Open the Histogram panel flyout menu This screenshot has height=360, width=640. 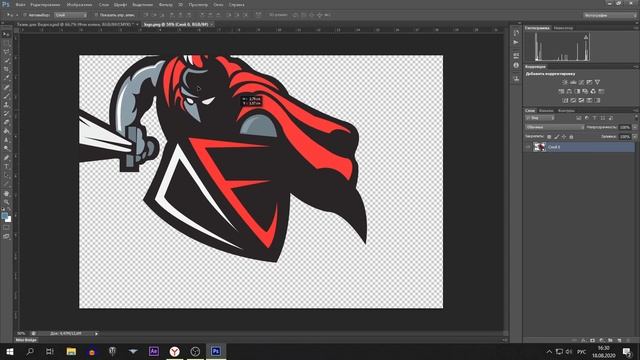coord(636,28)
